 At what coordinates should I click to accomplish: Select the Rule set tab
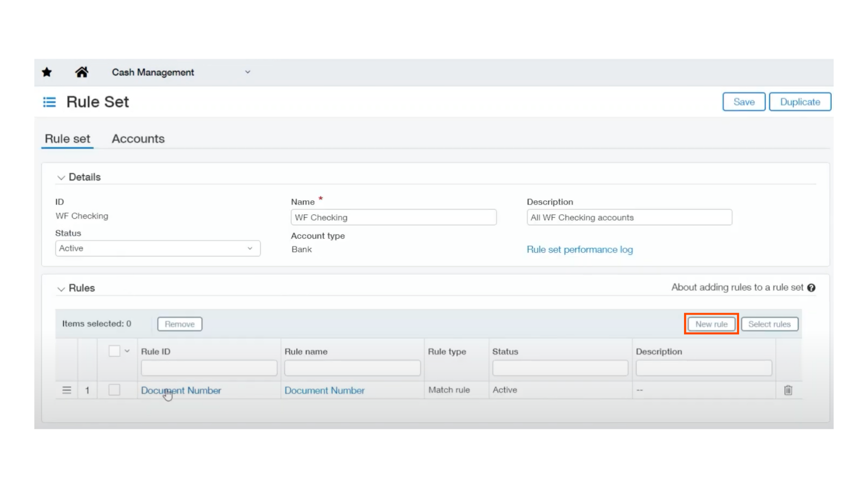pos(67,138)
